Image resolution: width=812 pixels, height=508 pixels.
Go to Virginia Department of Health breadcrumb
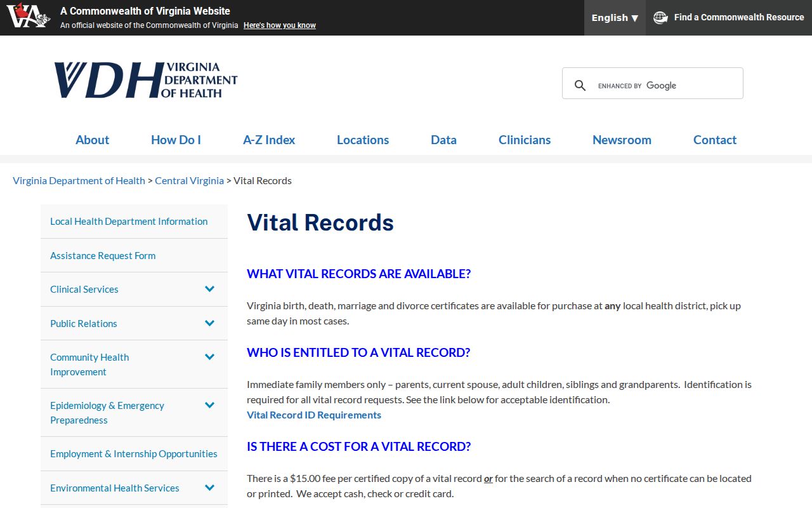79,180
